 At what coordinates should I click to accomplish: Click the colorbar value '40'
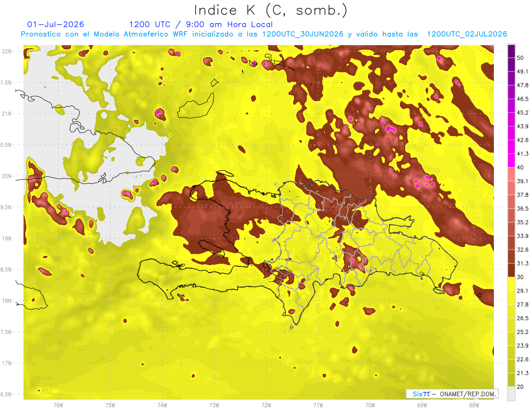point(521,167)
